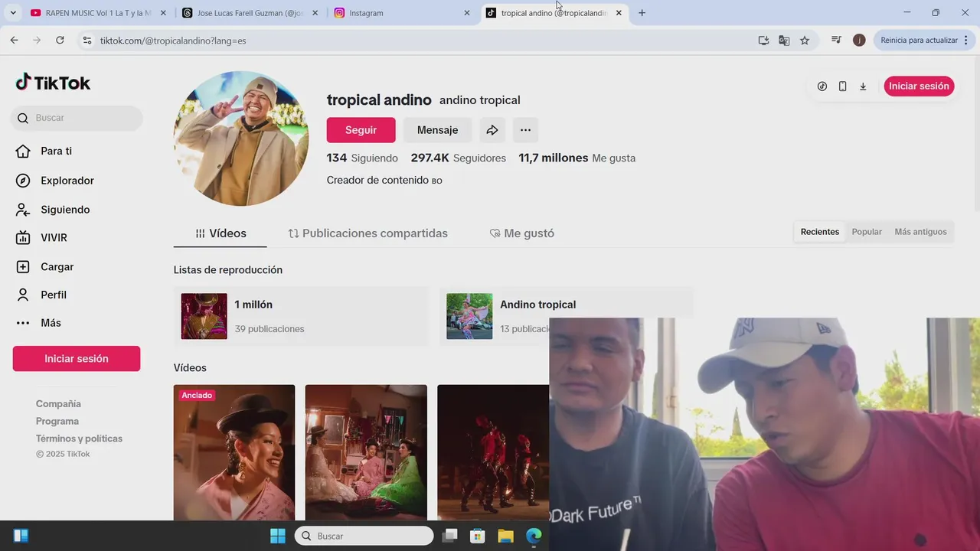
Task: Click the coin icon near Iniciar sesión
Action: pos(822,86)
